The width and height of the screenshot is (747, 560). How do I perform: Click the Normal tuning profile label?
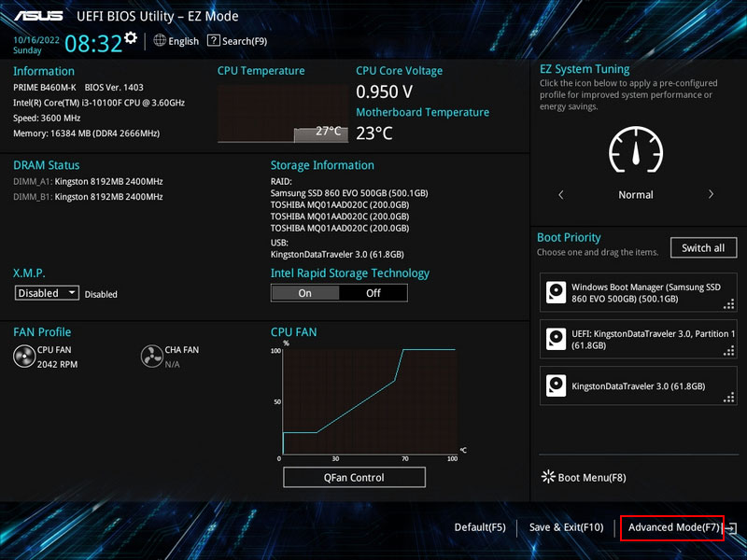pos(636,195)
